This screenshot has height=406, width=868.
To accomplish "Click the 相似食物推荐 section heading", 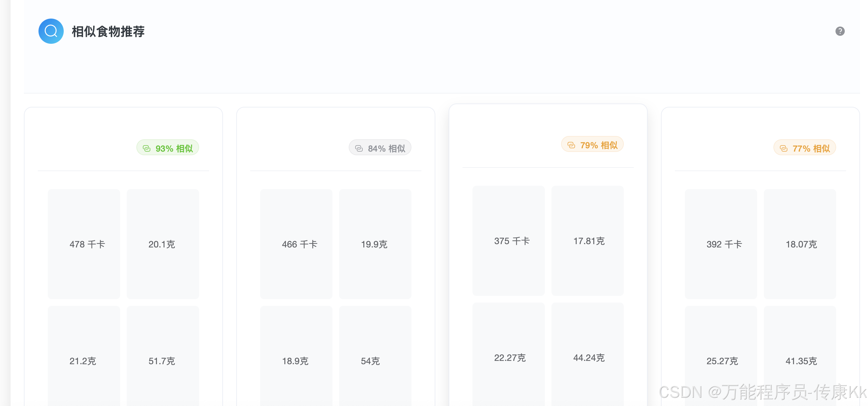I will (108, 31).
